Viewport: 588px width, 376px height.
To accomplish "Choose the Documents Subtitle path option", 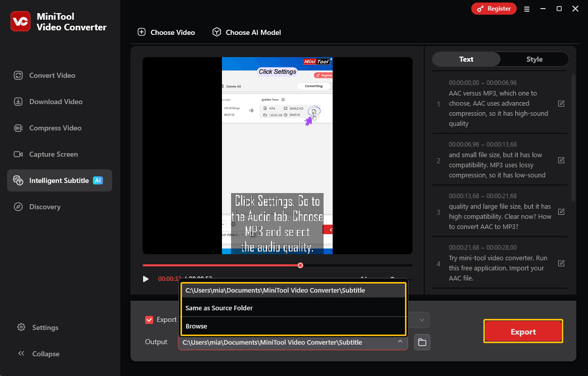I will (293, 290).
